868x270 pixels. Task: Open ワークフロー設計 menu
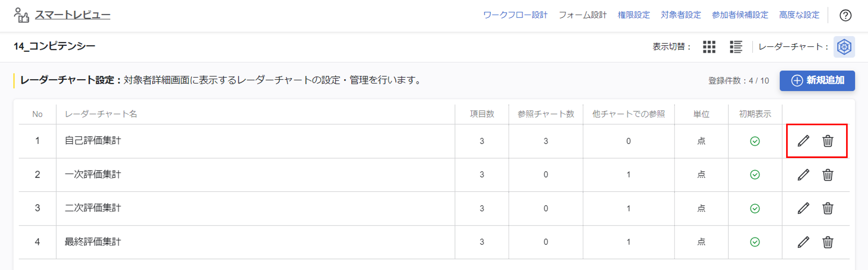tap(515, 15)
